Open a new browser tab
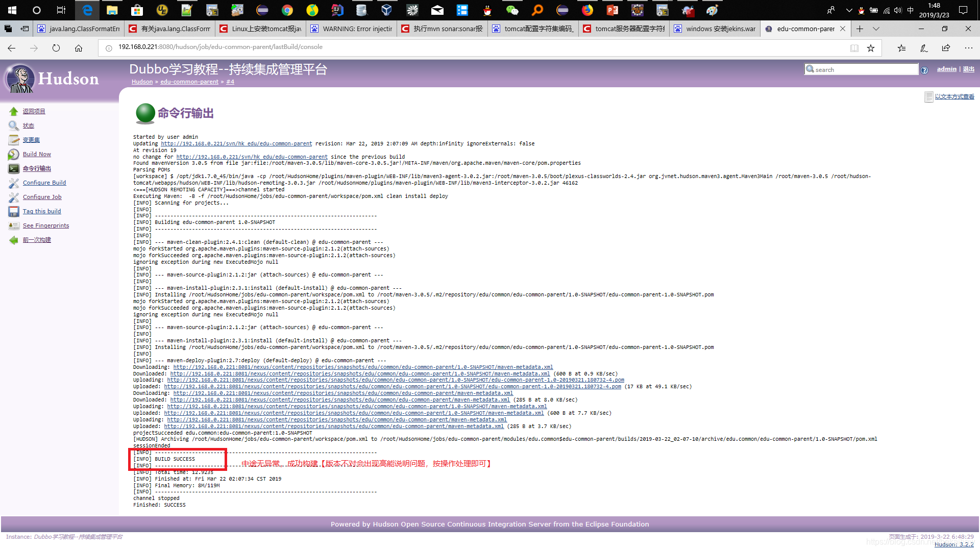The width and height of the screenshot is (980, 551). click(860, 29)
